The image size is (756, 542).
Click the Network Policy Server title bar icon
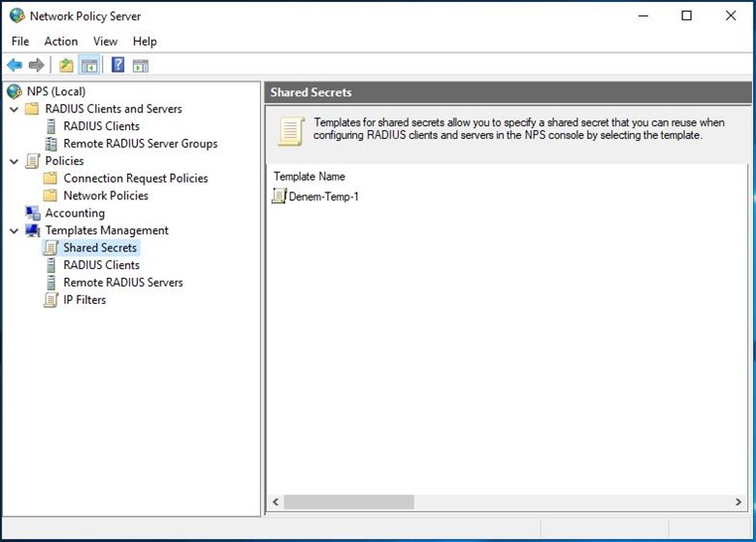pyautogui.click(x=16, y=16)
